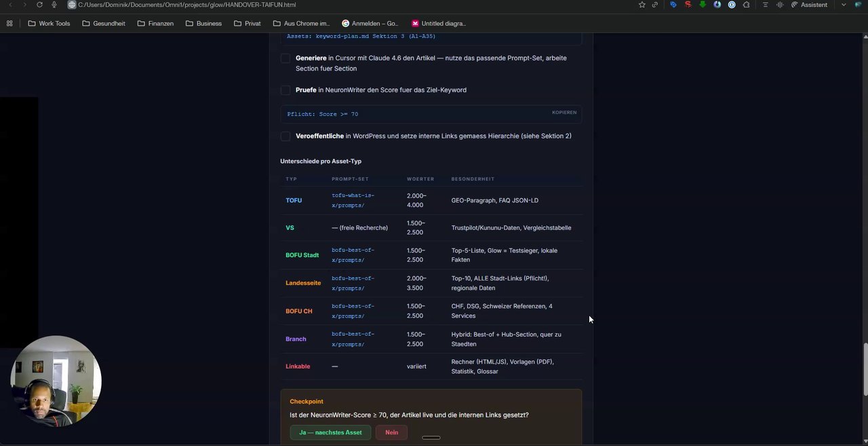Reload the page
The image size is (868, 446).
(39, 5)
